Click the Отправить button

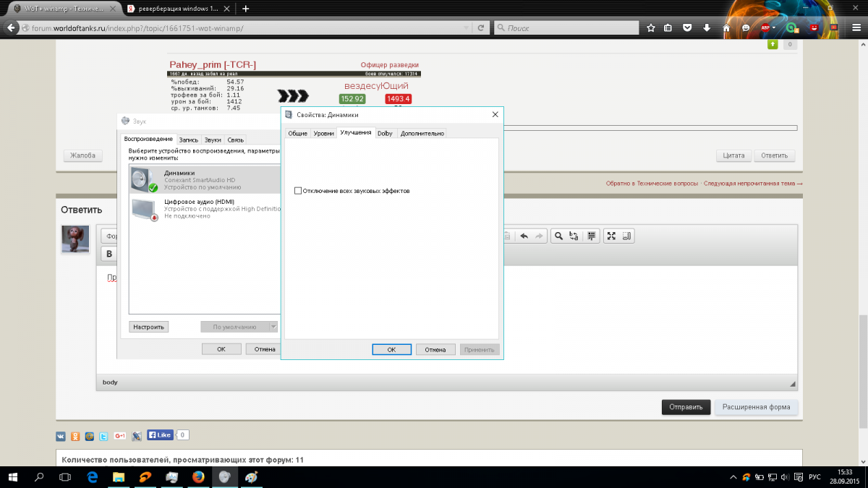686,407
